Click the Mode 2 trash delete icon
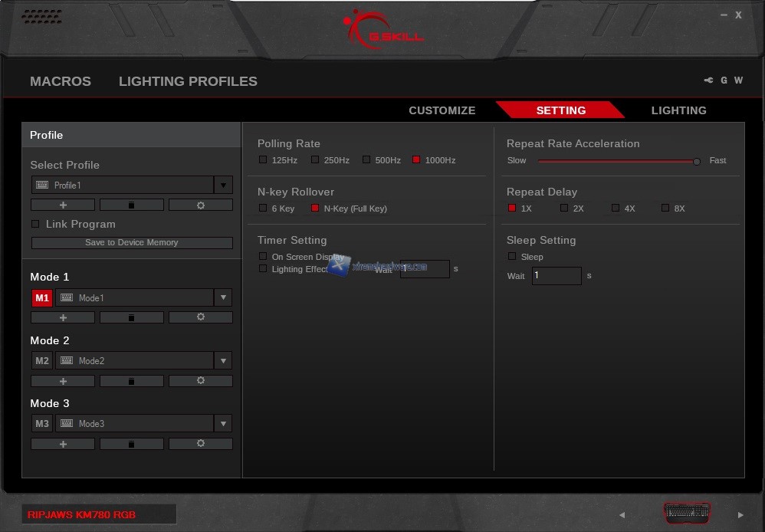The width and height of the screenshot is (765, 532). 131,381
